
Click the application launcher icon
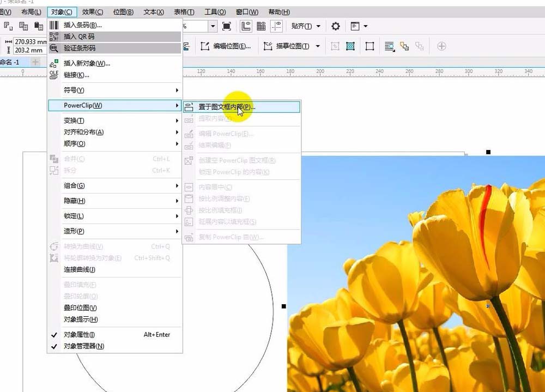tap(355, 26)
